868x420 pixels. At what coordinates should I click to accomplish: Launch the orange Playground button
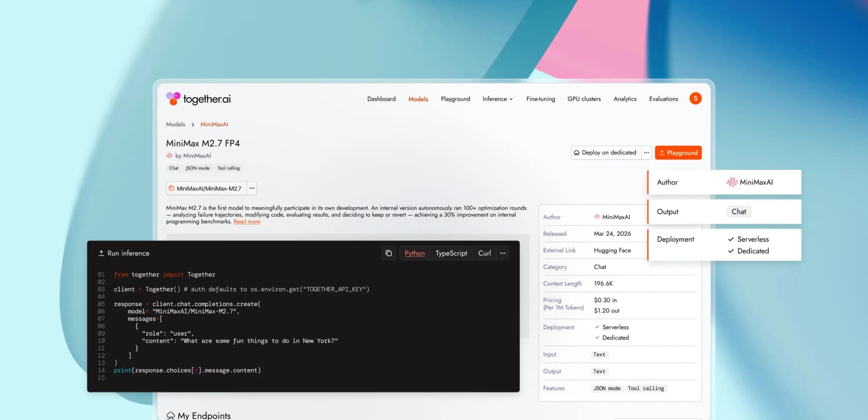coord(678,153)
